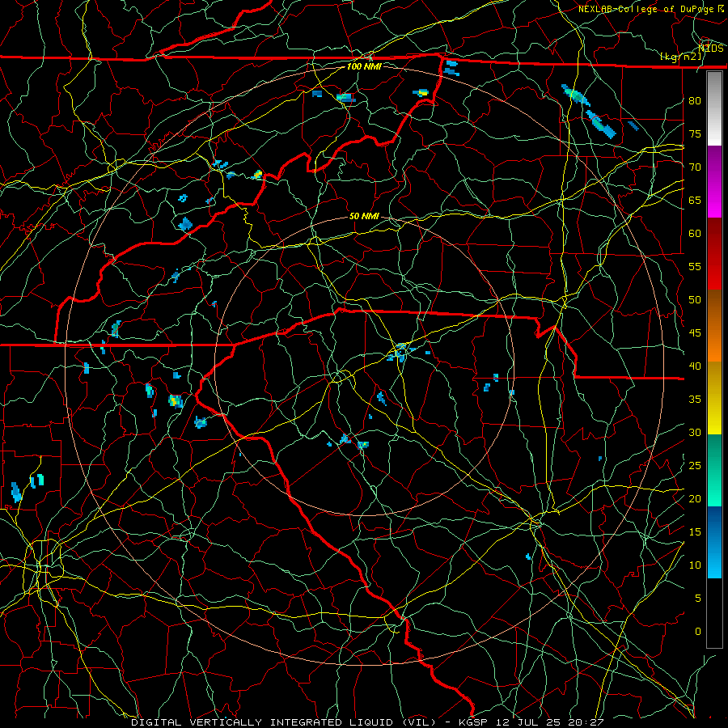Click the scale value "25"
The image size is (728, 728).
coord(695,466)
